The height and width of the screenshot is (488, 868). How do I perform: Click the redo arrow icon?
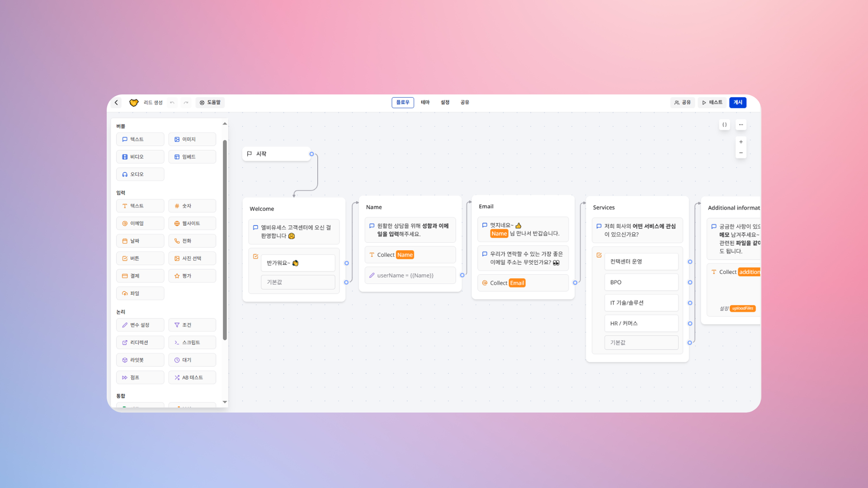(x=186, y=103)
